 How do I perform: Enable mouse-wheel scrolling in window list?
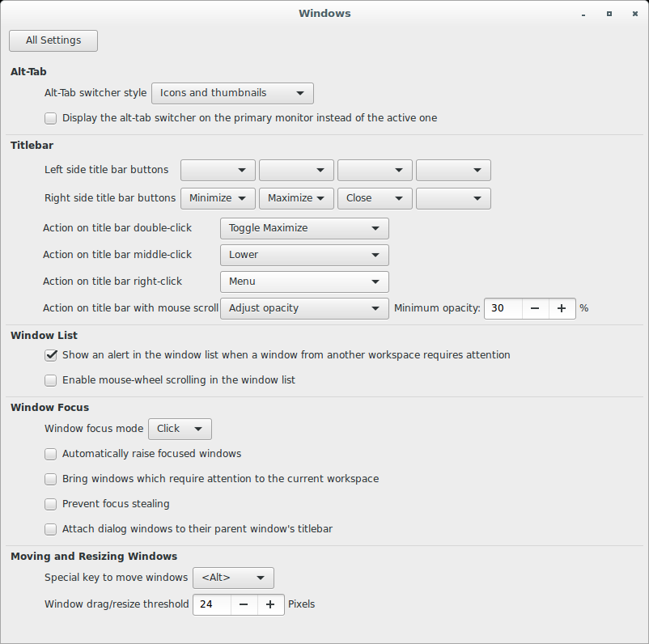coord(51,380)
